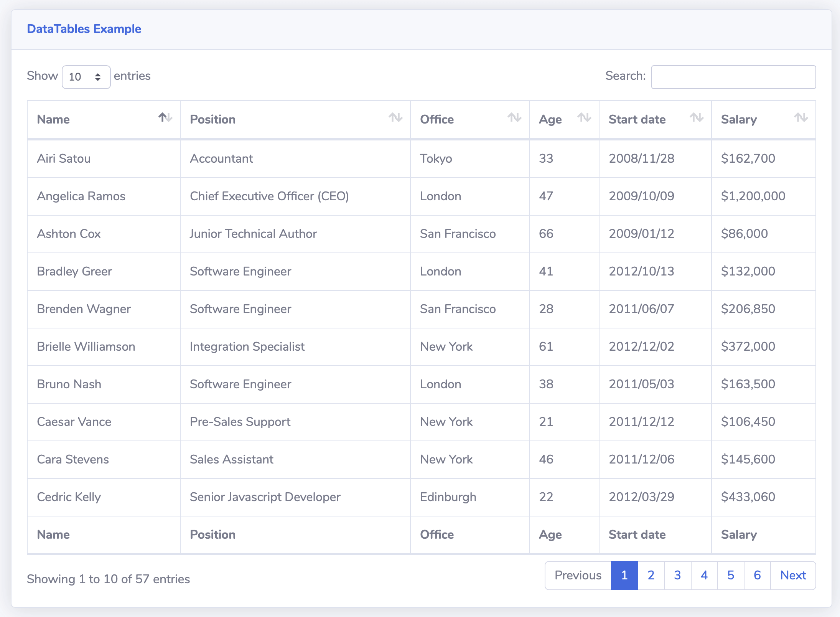
Task: Open the entries-per-page dropdown showing 10
Action: (x=86, y=77)
